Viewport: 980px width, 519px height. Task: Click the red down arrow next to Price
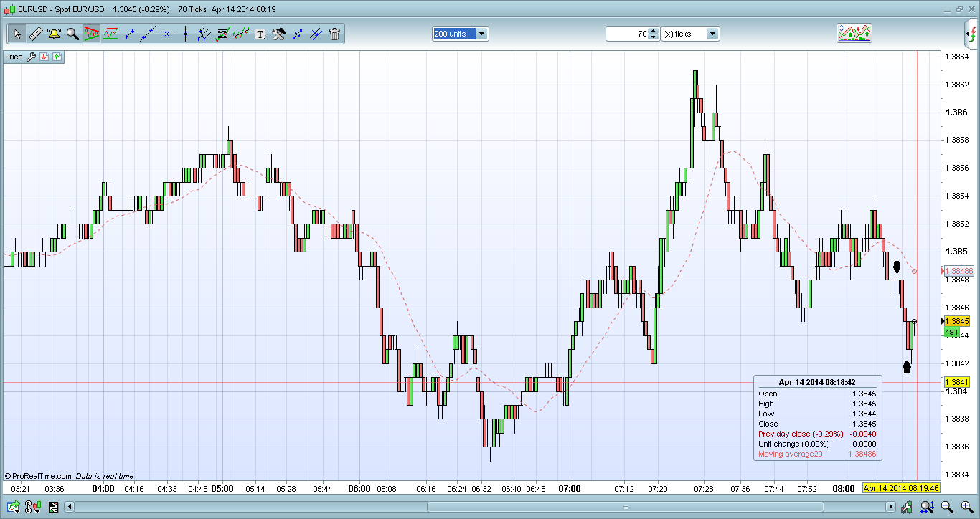point(44,57)
